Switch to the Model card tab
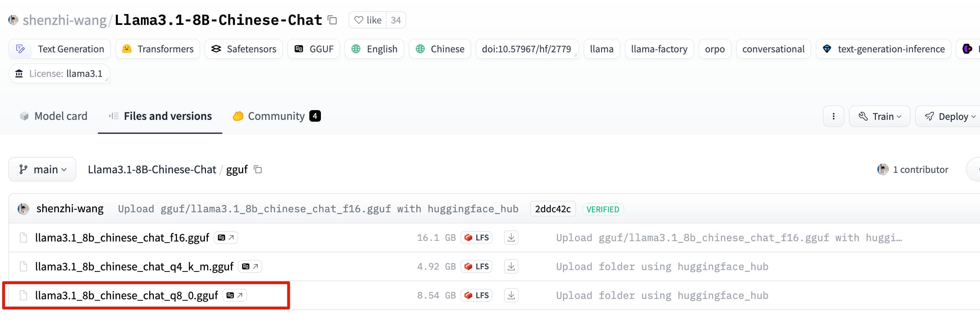 tap(53, 116)
